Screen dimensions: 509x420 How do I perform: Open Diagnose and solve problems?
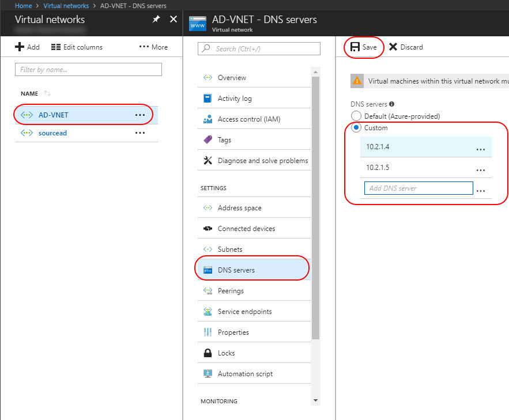pyautogui.click(x=254, y=161)
